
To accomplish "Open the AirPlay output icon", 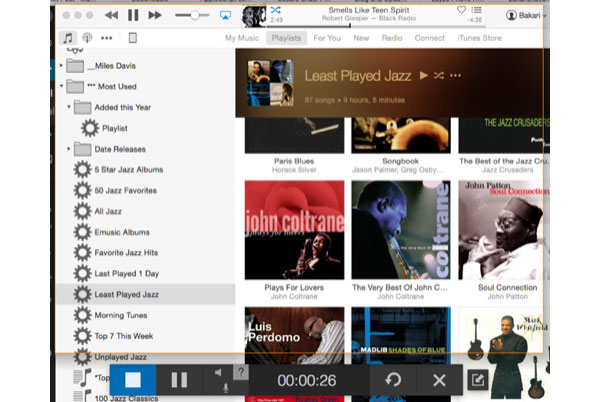I will tap(225, 15).
